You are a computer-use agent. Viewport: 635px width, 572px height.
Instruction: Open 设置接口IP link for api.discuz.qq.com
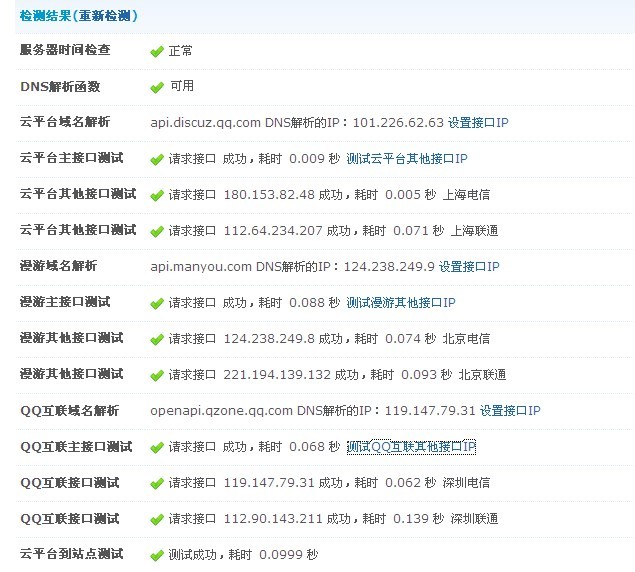coord(478,122)
